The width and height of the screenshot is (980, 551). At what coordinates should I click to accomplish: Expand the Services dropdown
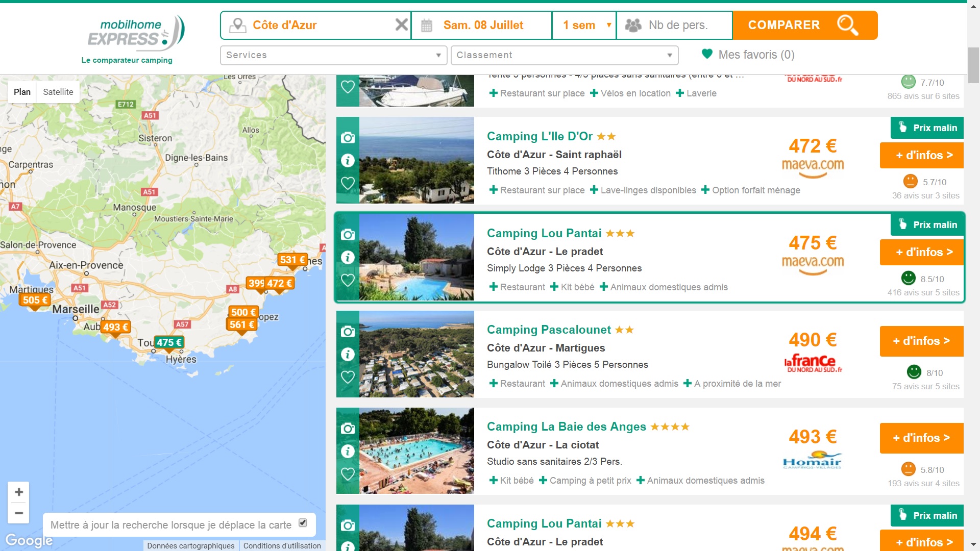point(333,55)
